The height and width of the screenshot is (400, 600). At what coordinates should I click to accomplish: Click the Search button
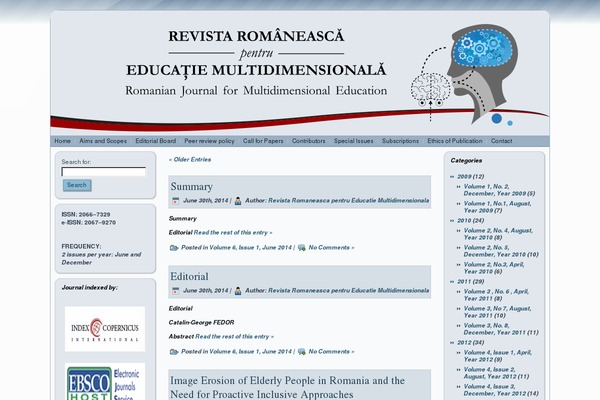coord(77,185)
